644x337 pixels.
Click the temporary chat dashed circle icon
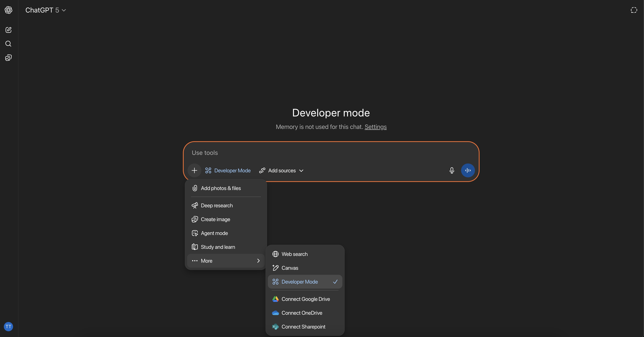point(634,10)
